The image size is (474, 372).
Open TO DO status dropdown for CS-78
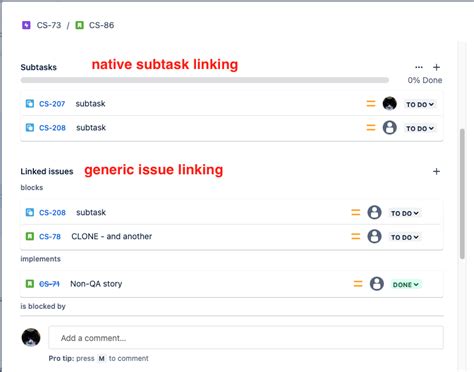pos(405,237)
